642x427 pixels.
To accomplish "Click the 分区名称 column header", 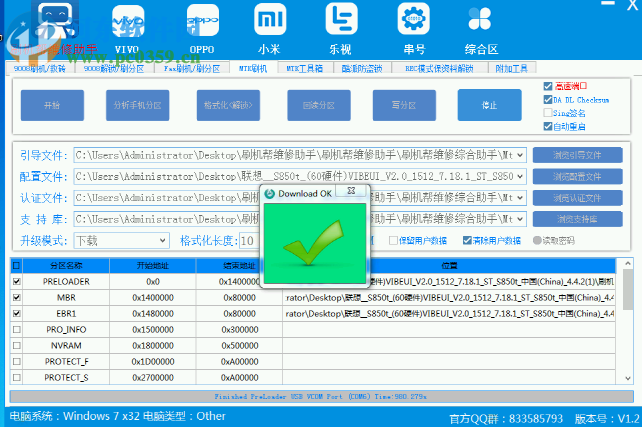I will pos(66,266).
